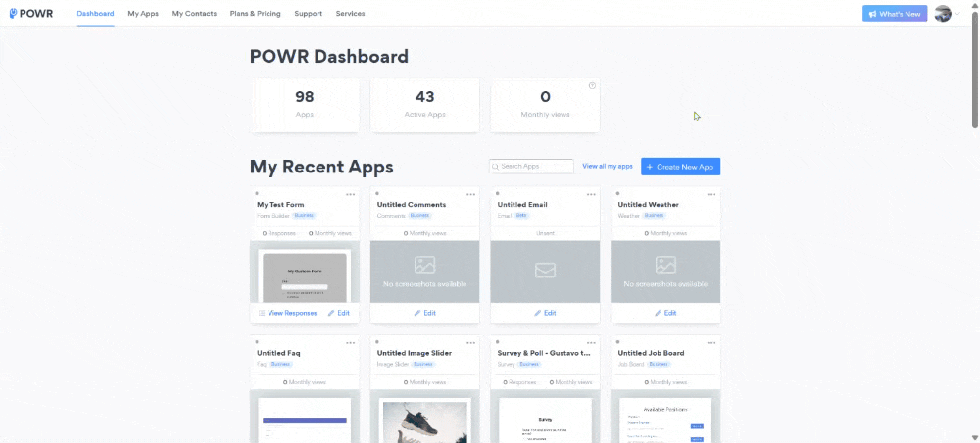This screenshot has height=443, width=980.
Task: Click the status dot on Untitled Weather card
Action: 617,194
